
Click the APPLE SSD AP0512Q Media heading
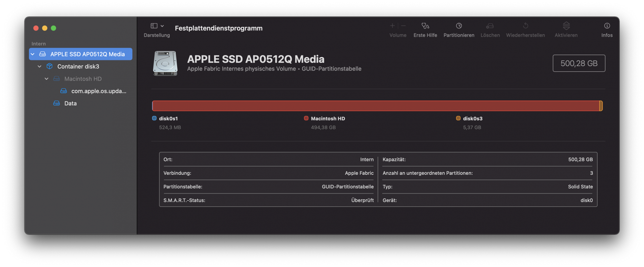click(256, 59)
